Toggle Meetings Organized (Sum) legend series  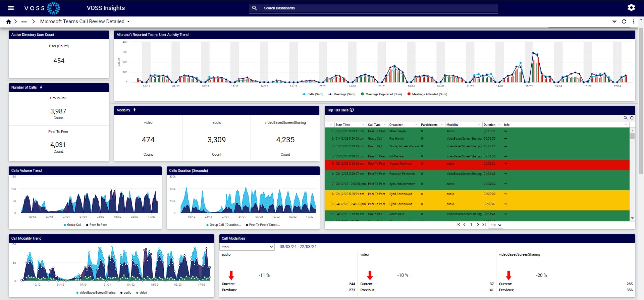click(381, 94)
